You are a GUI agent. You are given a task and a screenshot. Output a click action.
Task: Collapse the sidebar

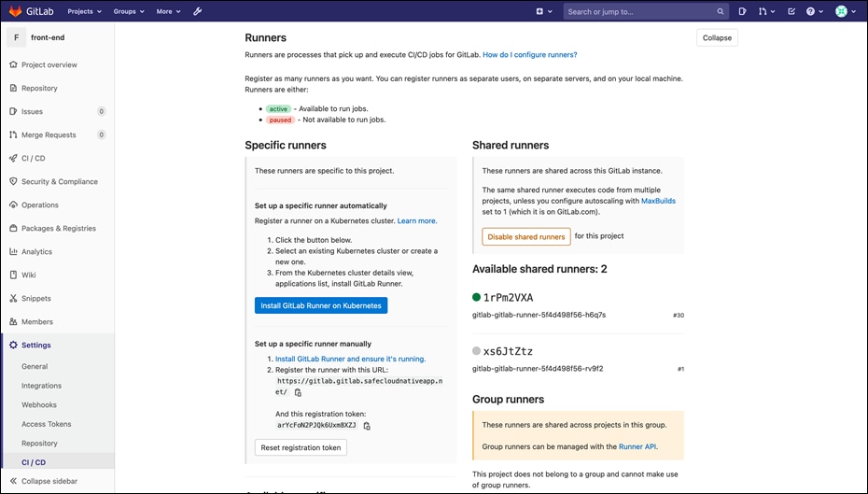(49, 481)
